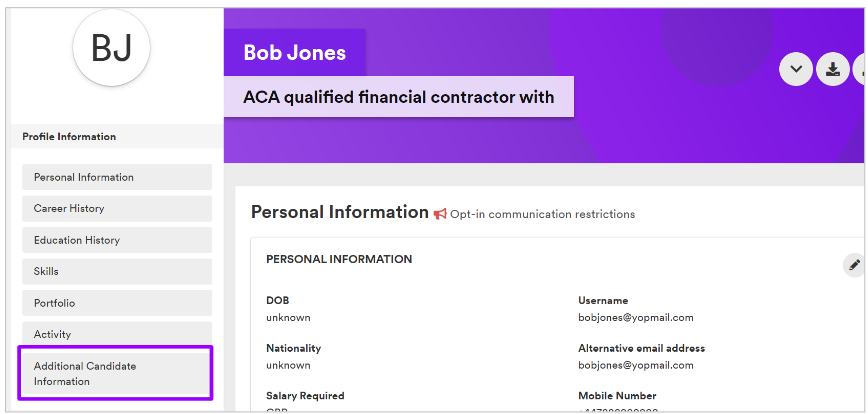Click the pencil edit icon for Personal Information
Screen dimensions: 868x414
854,265
